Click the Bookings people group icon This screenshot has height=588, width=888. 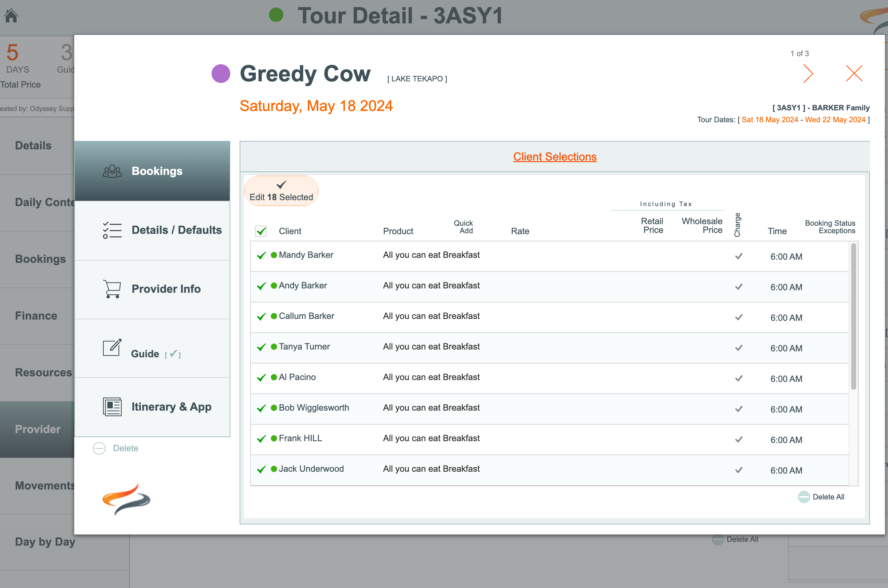click(x=112, y=171)
